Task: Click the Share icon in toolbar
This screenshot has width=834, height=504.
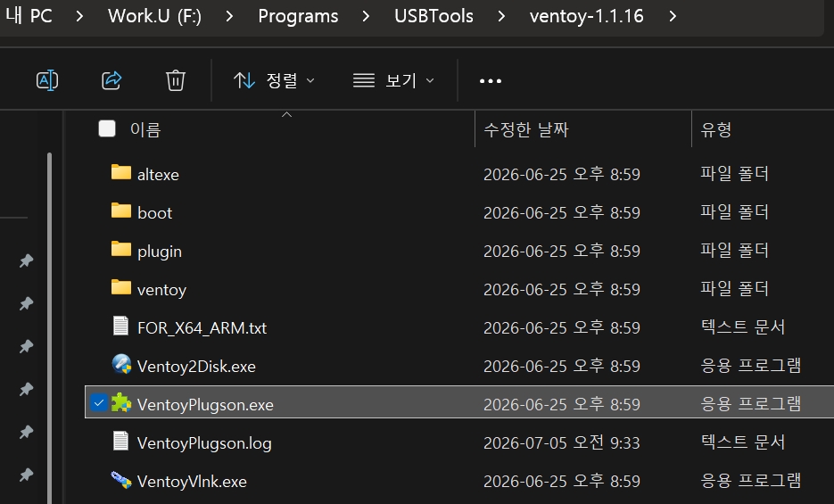Action: pyautogui.click(x=111, y=80)
